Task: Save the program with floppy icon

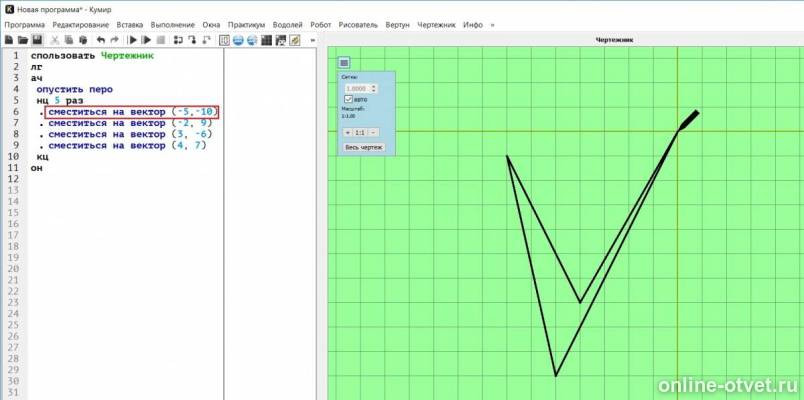Action: pos(37,40)
